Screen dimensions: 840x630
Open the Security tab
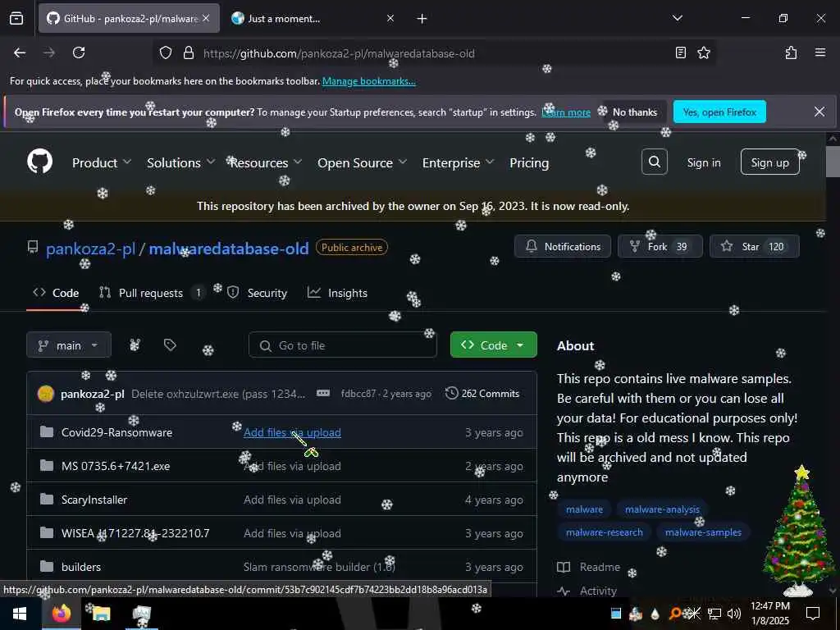[257, 293]
